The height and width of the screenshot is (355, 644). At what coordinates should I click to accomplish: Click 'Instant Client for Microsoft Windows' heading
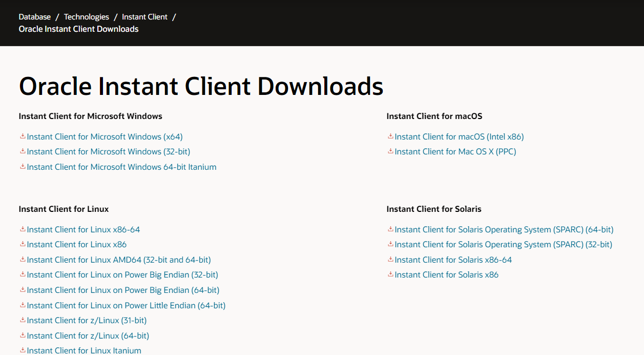pos(91,116)
